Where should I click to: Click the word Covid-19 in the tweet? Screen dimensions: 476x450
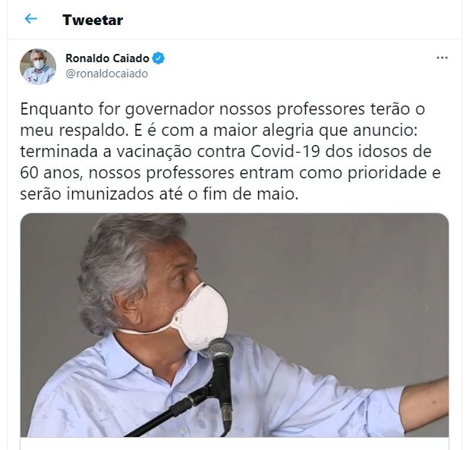click(x=285, y=152)
